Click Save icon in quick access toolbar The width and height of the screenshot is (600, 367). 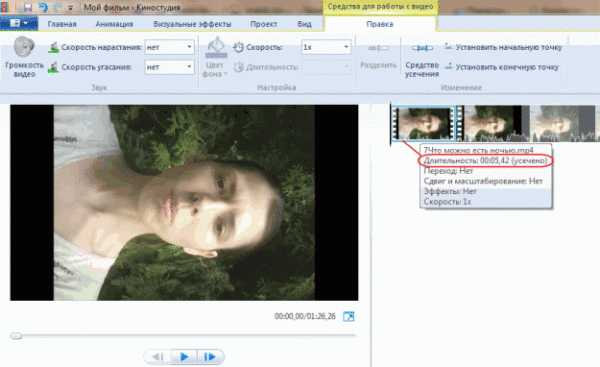point(27,7)
